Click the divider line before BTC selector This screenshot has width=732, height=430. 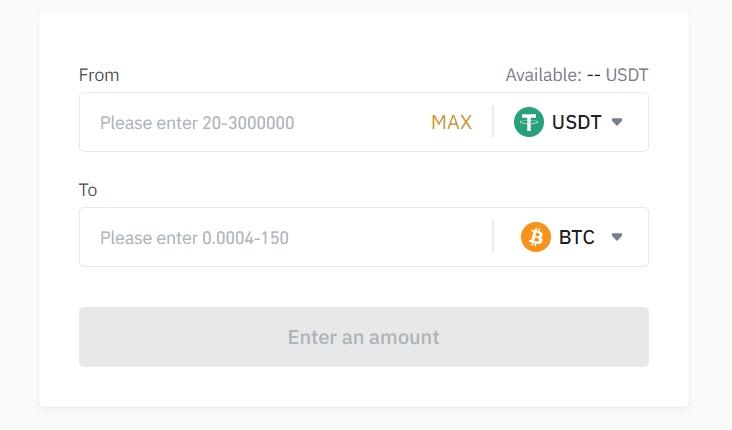coord(493,237)
